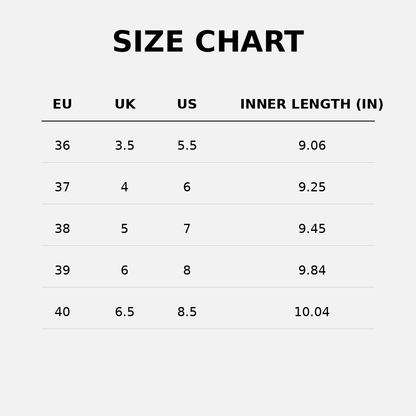The height and width of the screenshot is (416, 416).
Task: Click EU size 36 cell
Action: [62, 145]
